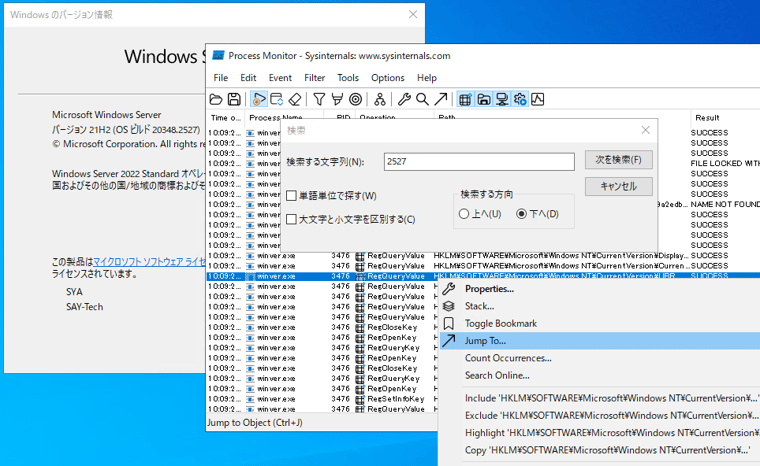Open the Edit menu
The height and width of the screenshot is (466, 760).
pyautogui.click(x=248, y=78)
